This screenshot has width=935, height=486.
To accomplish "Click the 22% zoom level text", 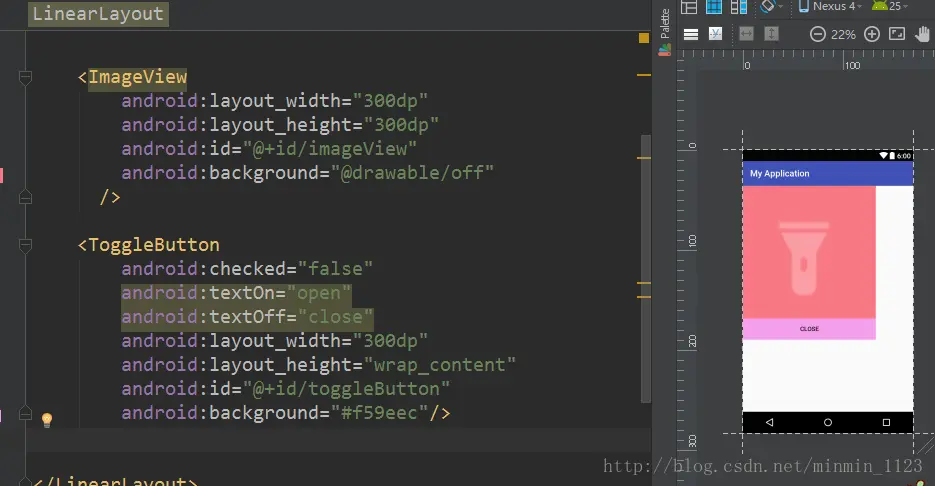I will (x=843, y=35).
